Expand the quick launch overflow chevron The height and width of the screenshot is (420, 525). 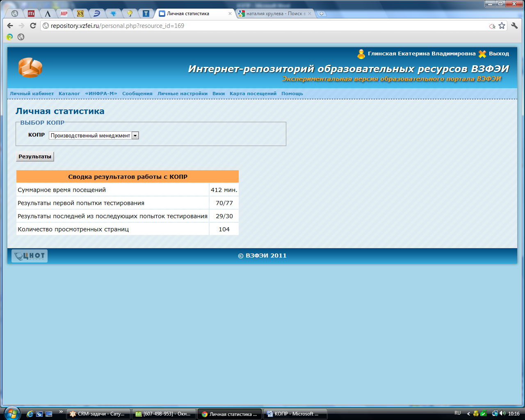[61, 411]
